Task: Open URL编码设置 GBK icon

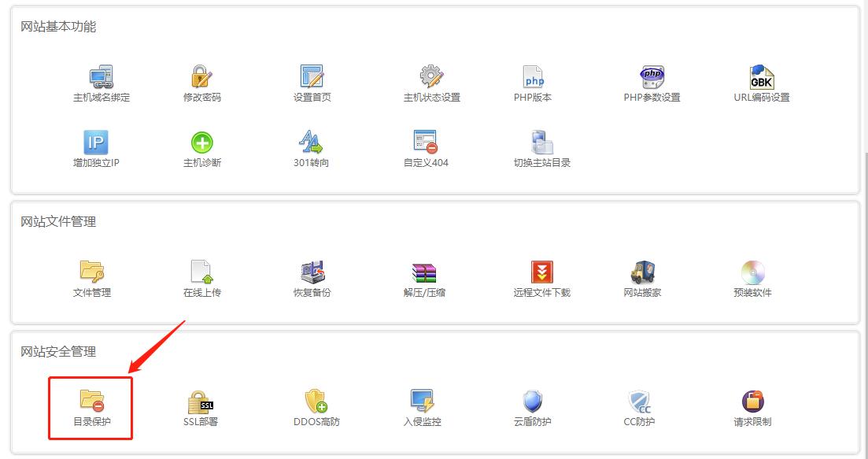Action: tap(761, 77)
